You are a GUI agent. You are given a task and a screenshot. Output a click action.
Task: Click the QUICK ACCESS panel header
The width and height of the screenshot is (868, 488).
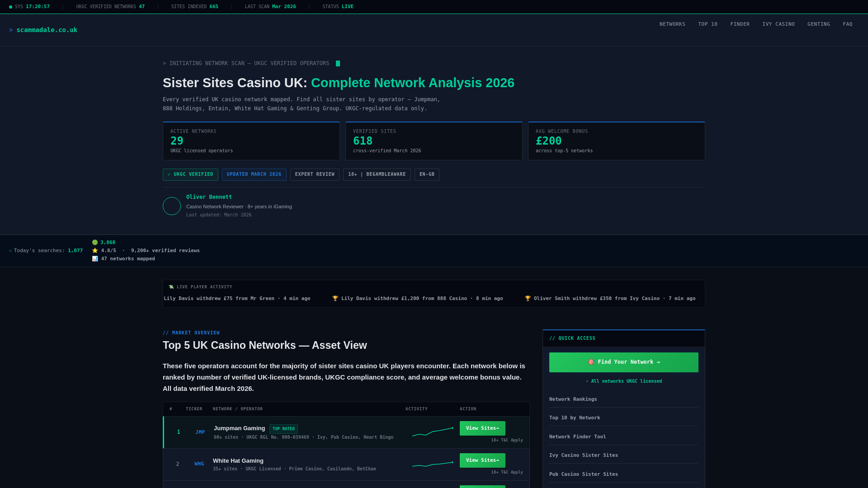tap(624, 338)
